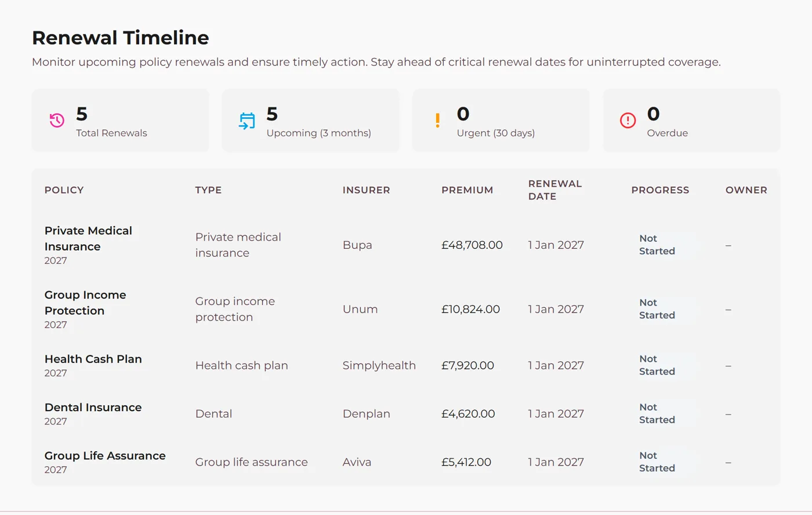Open the Private Medical Insurance policy
812x515 pixels.
click(88, 238)
